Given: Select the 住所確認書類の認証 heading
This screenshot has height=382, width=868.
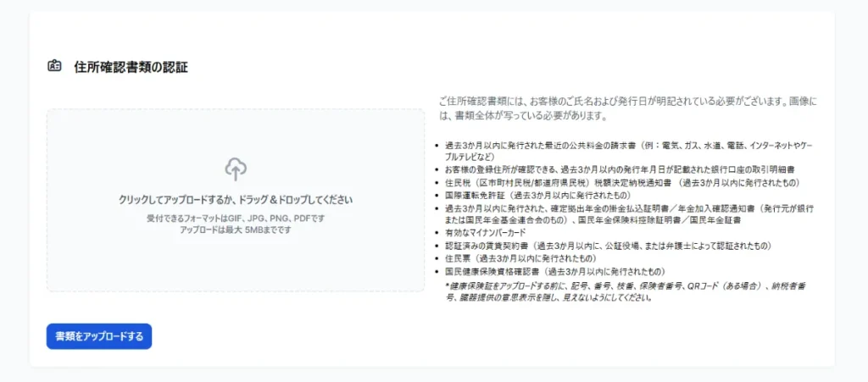Looking at the screenshot, I should point(131,68).
